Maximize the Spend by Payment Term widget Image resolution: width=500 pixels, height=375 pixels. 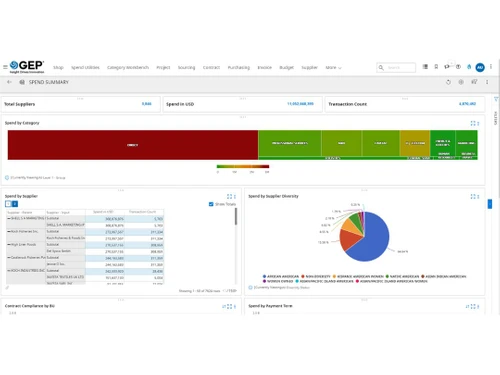(x=473, y=306)
